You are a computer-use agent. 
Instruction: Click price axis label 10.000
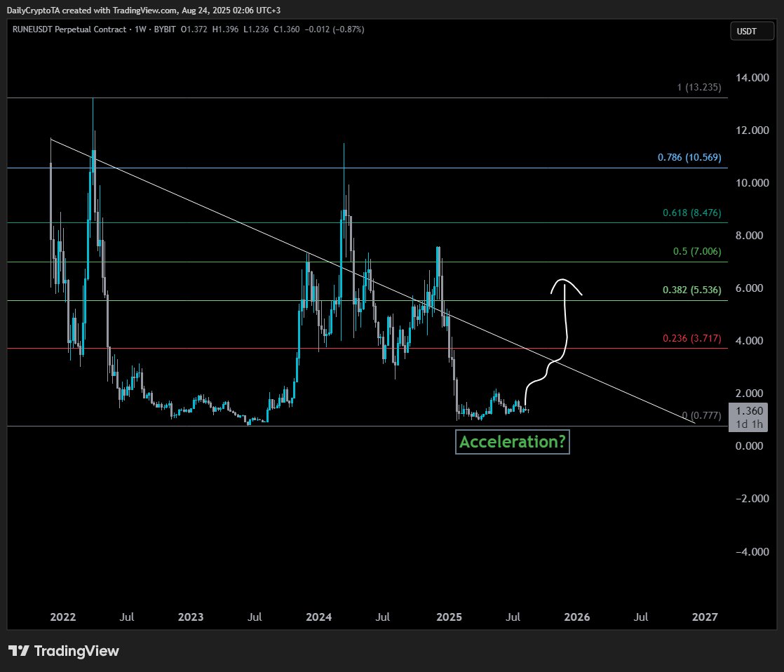tap(752, 182)
